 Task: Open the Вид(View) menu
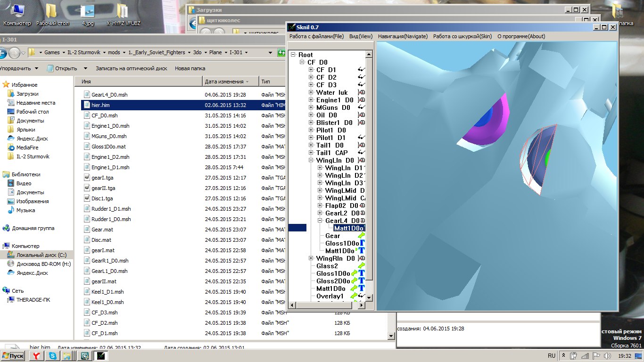click(361, 36)
